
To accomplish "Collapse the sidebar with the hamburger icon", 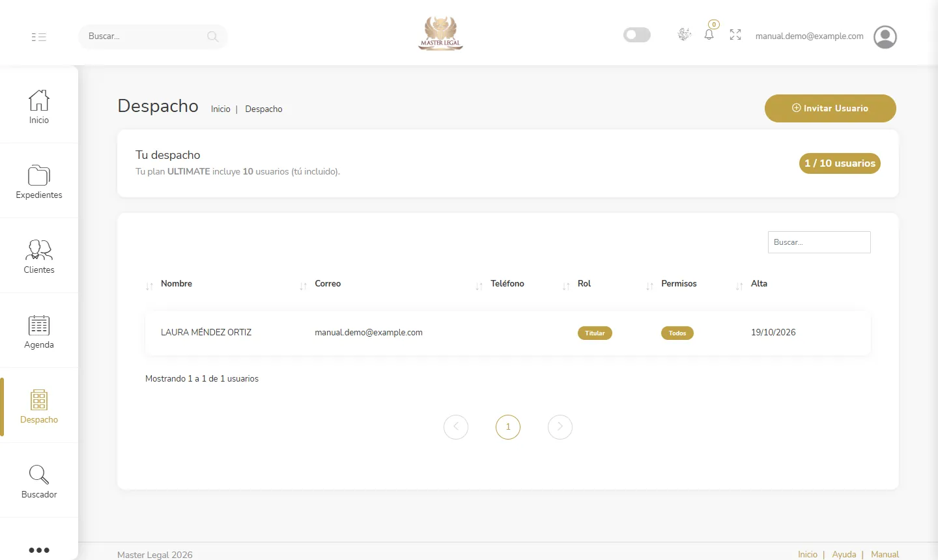I will pyautogui.click(x=39, y=37).
